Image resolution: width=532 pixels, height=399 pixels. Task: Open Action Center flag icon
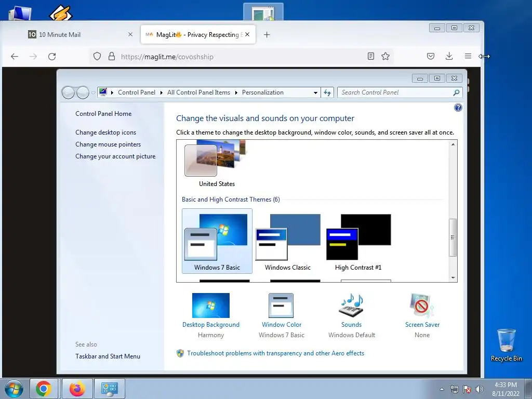[x=467, y=389]
